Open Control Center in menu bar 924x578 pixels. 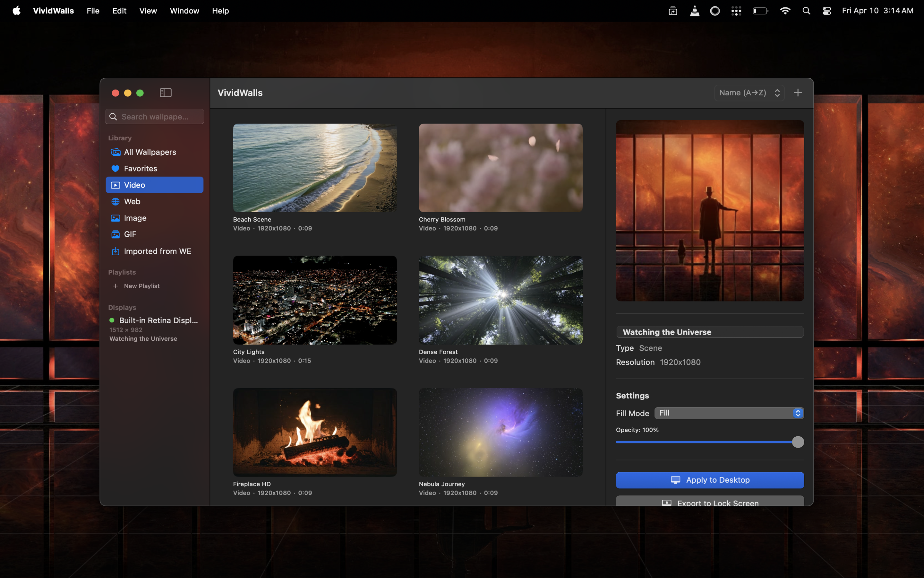pyautogui.click(x=827, y=11)
